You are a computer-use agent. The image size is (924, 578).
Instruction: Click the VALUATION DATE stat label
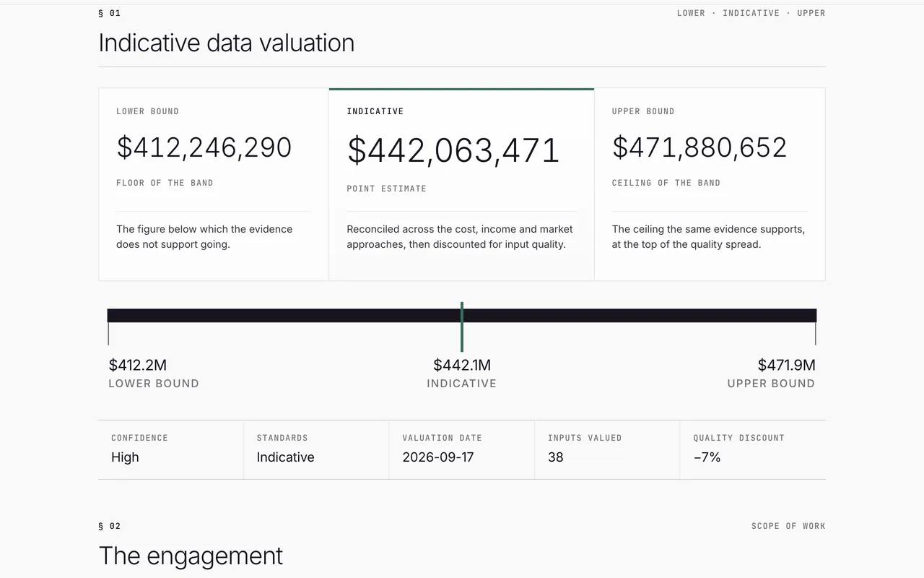pyautogui.click(x=442, y=438)
